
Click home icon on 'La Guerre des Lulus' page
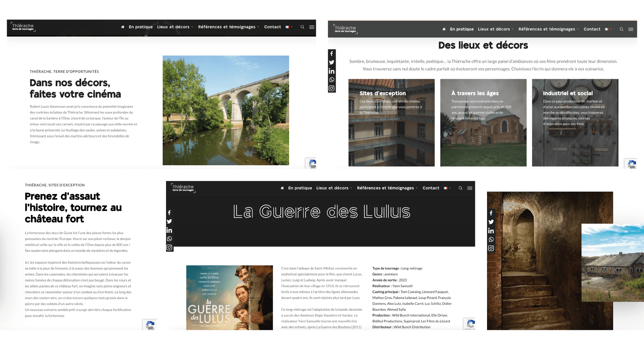tap(282, 188)
